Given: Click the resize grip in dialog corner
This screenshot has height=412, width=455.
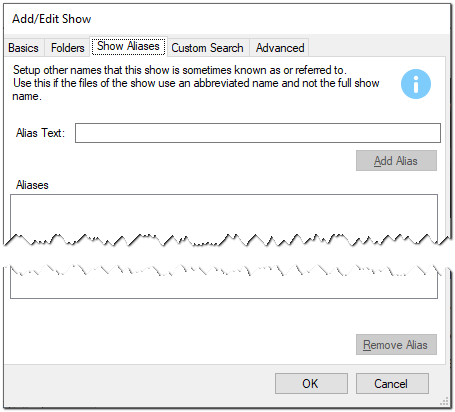Looking at the screenshot, I should point(444,402).
